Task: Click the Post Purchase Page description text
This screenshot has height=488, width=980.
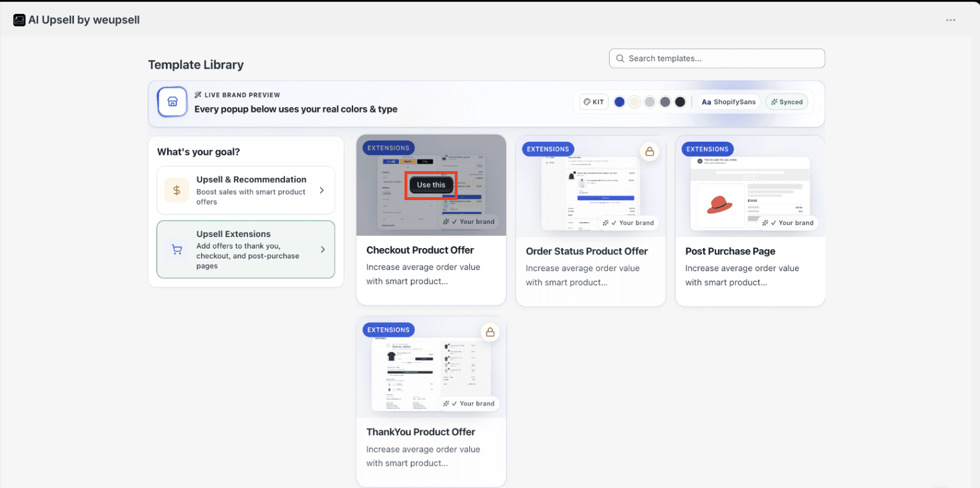Action: click(742, 275)
